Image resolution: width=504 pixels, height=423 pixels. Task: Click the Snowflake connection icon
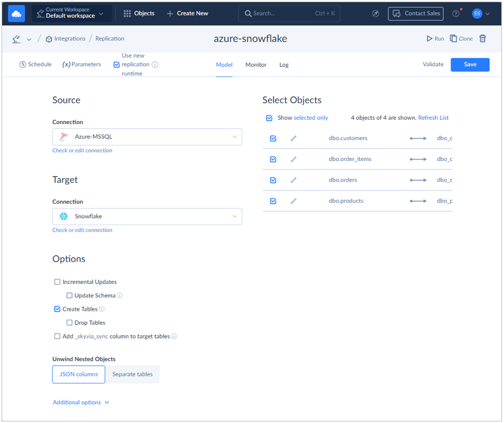coord(64,217)
